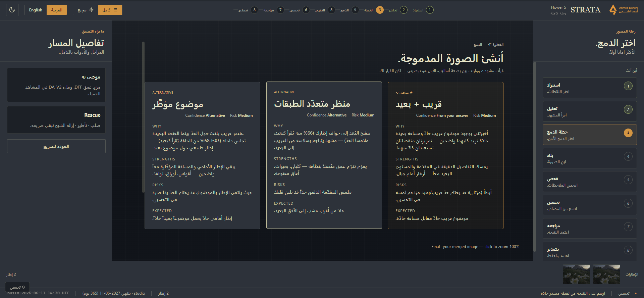Open sidebar step استيراد

coord(590,88)
